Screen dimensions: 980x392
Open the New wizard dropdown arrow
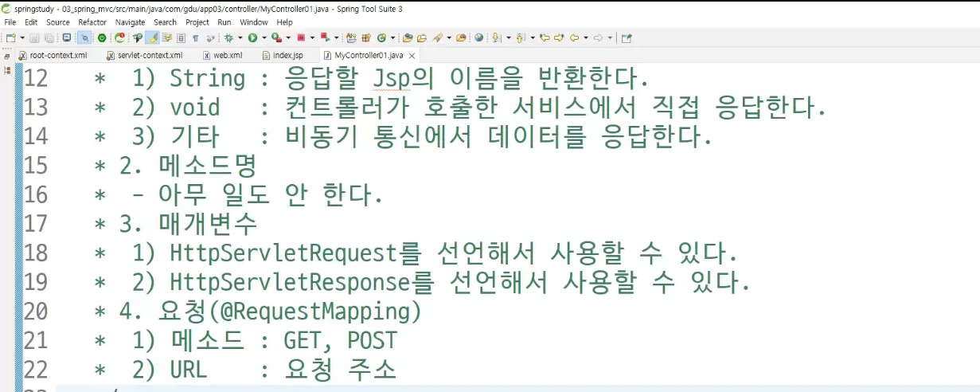(x=22, y=37)
